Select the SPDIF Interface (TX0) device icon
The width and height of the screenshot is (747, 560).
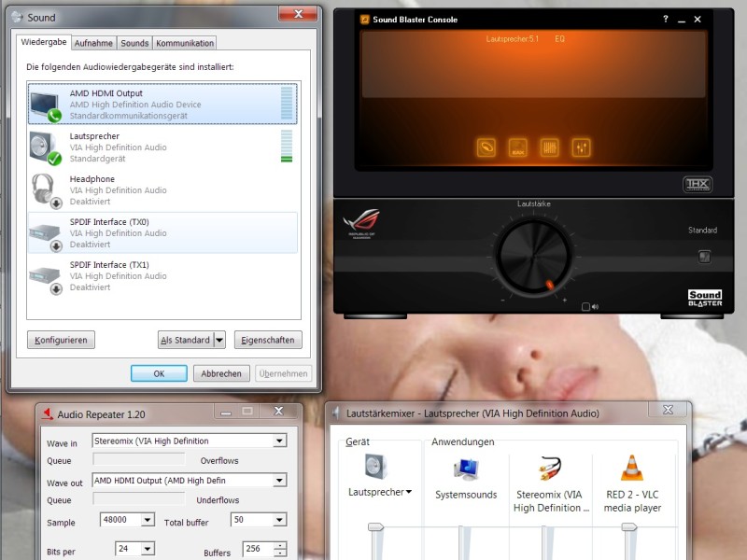point(45,236)
